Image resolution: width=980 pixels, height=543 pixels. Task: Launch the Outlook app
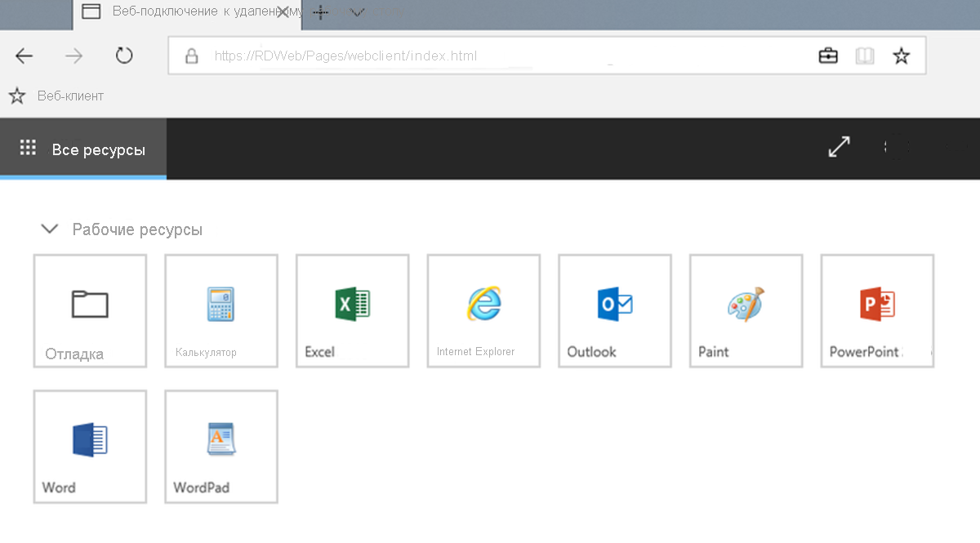(x=615, y=311)
